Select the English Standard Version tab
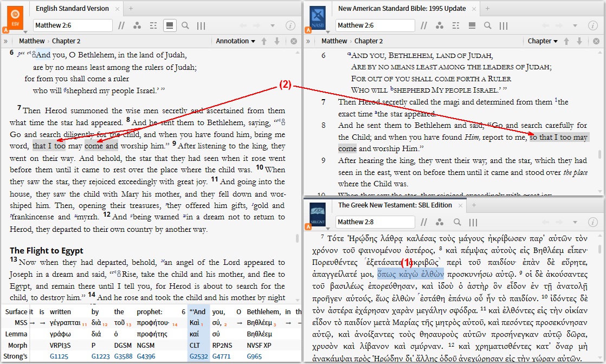 point(72,9)
